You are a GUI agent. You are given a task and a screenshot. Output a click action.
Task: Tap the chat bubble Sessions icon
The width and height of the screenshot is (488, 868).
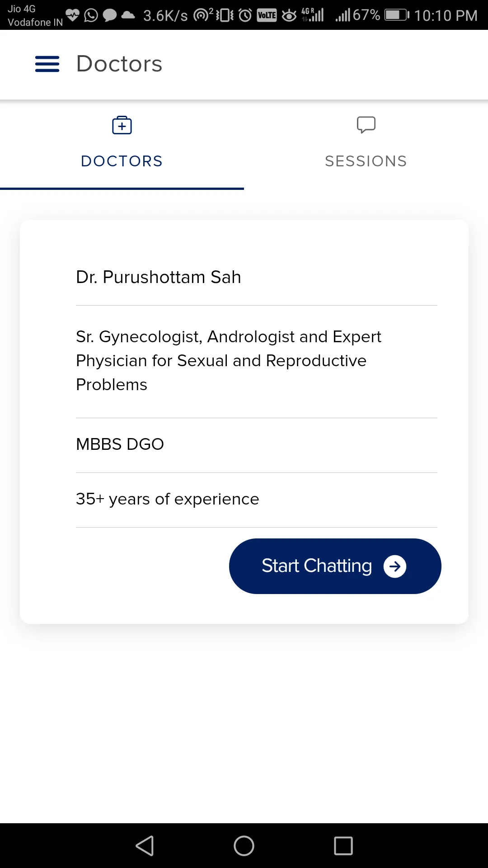pyautogui.click(x=366, y=125)
